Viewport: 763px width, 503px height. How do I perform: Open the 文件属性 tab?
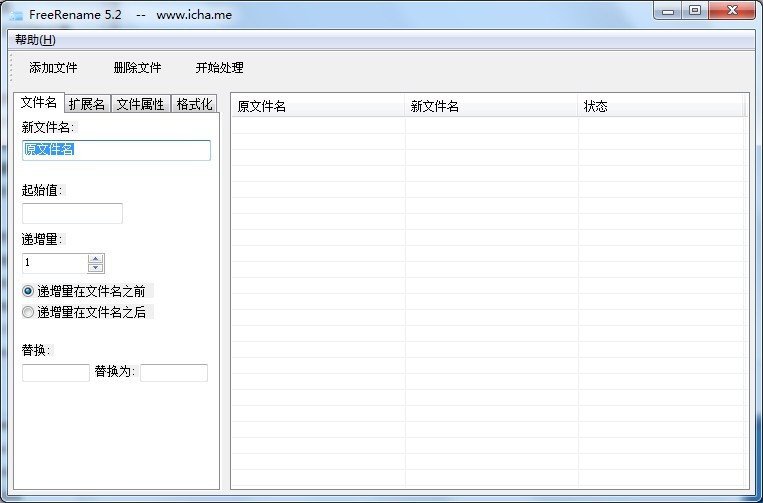pos(140,104)
